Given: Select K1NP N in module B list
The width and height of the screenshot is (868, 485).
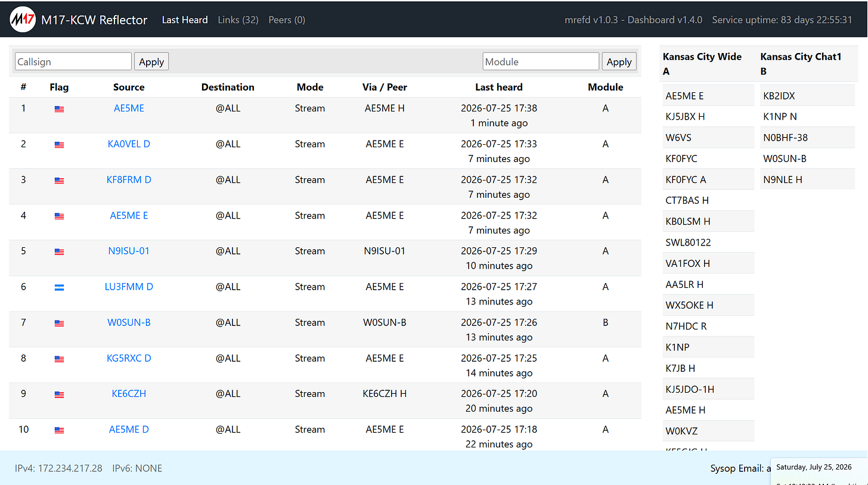Looking at the screenshot, I should point(807,117).
